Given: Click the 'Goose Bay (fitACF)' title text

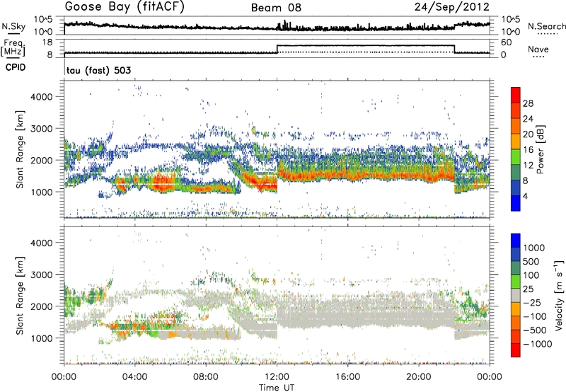Looking at the screenshot, I should tap(125, 7).
